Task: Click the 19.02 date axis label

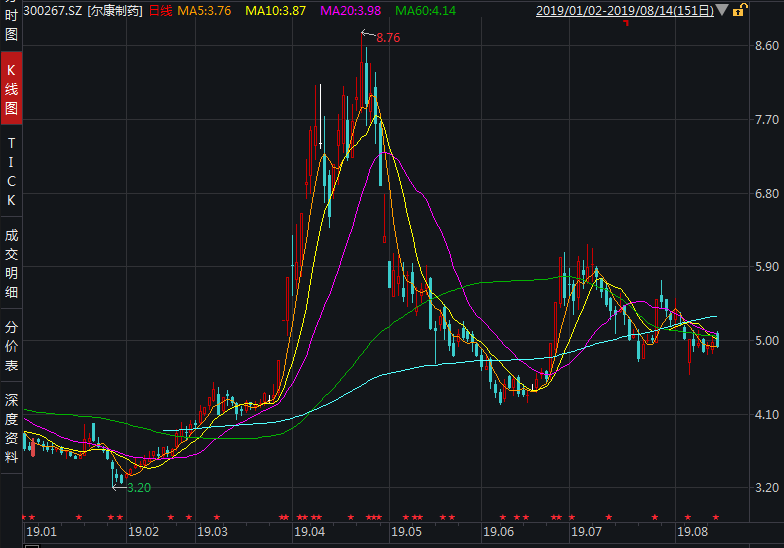Action: point(144,532)
